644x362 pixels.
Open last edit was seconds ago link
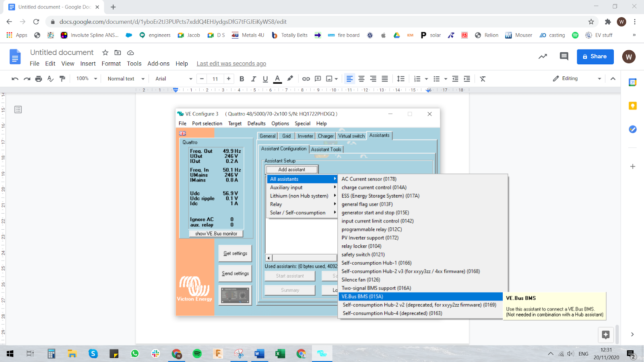click(231, 64)
